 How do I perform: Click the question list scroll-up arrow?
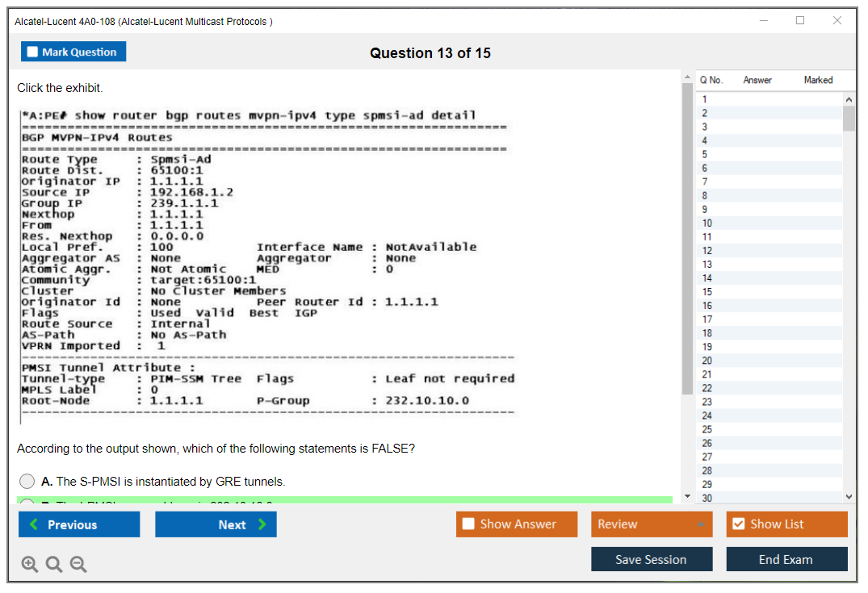coord(849,99)
